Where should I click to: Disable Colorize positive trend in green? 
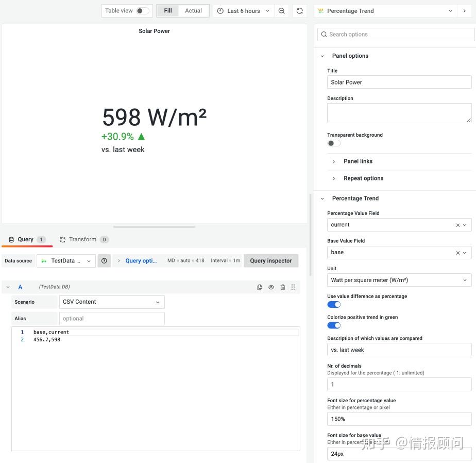334,325
